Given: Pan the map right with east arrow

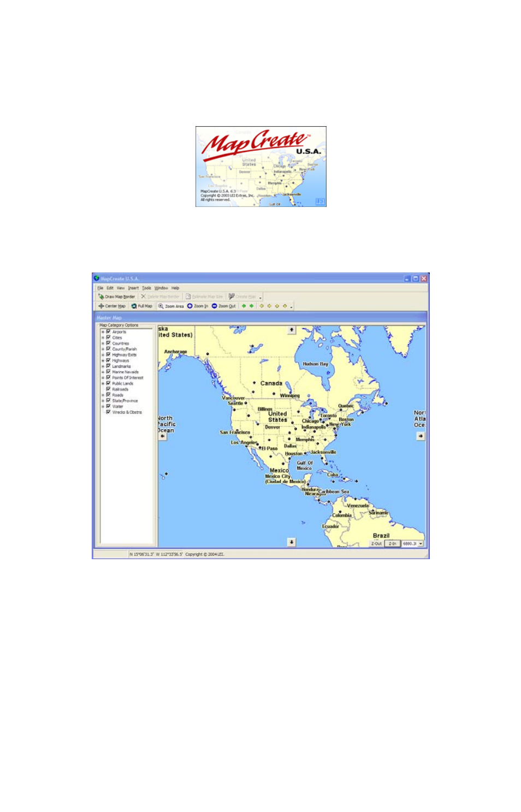Looking at the screenshot, I should (x=421, y=436).
